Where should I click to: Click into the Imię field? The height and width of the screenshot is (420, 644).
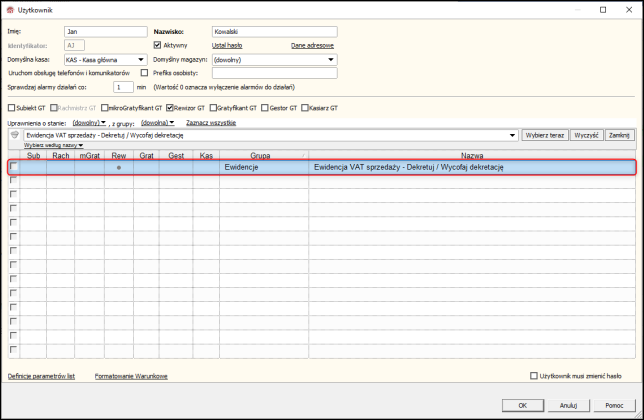tap(106, 32)
